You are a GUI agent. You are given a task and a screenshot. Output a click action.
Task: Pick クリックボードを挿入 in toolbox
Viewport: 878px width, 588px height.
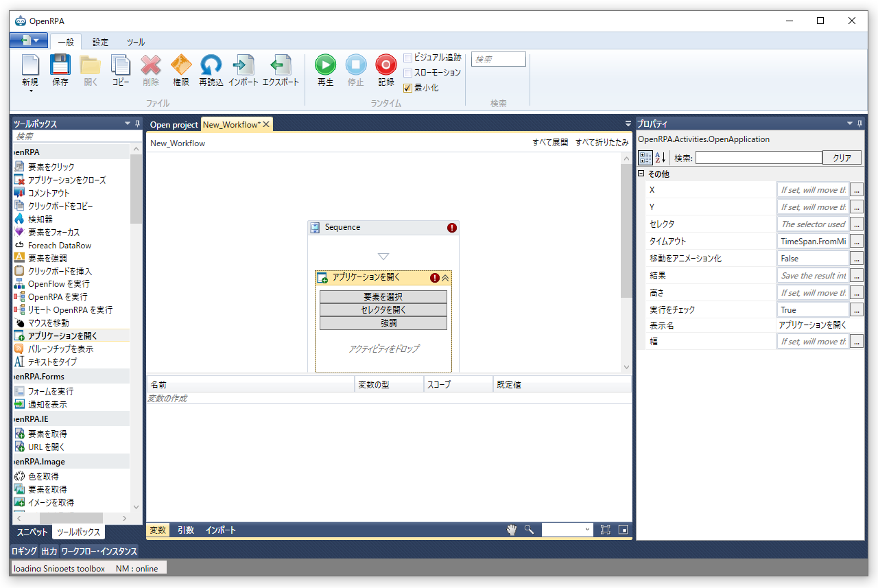(x=60, y=271)
